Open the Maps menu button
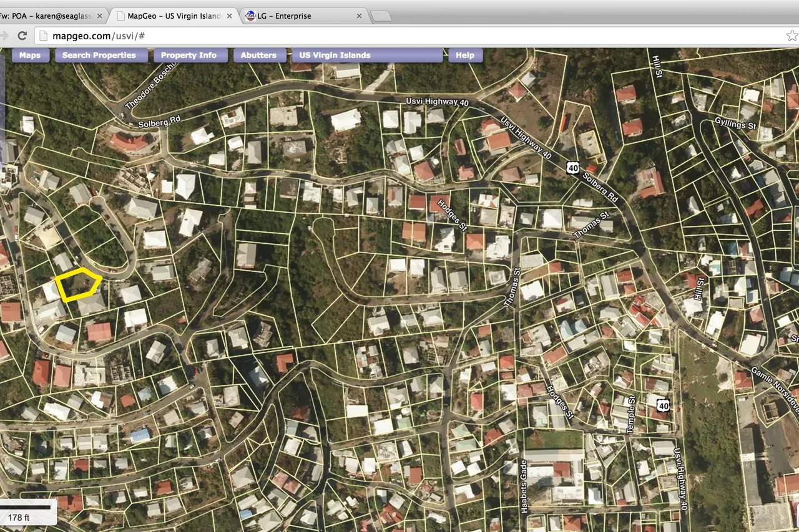Viewport: 799px width, 532px height. [29, 56]
